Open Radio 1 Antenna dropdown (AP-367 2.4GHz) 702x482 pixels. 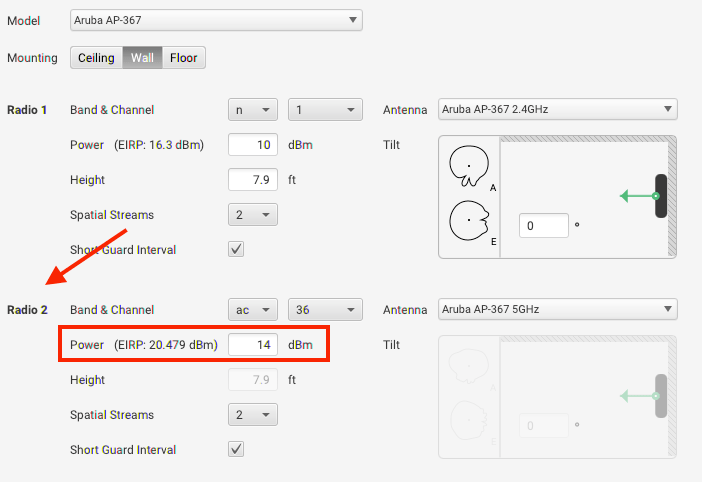click(557, 110)
